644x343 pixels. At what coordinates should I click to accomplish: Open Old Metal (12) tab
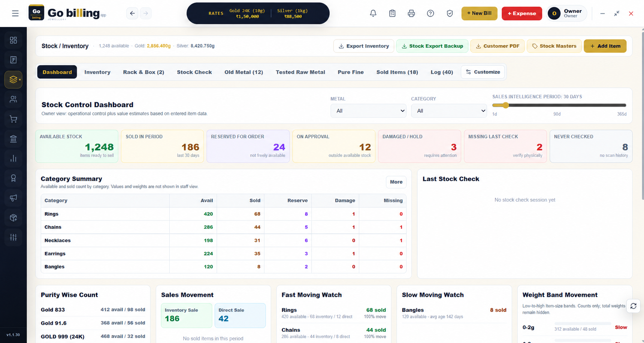244,72
